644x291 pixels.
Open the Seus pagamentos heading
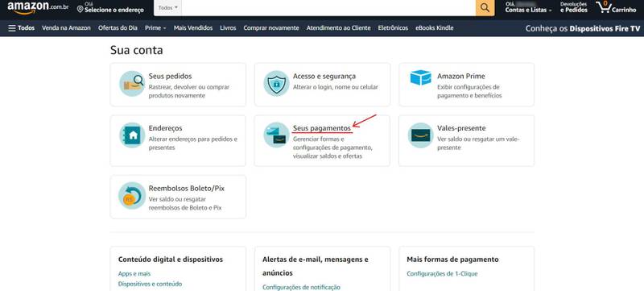coord(322,128)
